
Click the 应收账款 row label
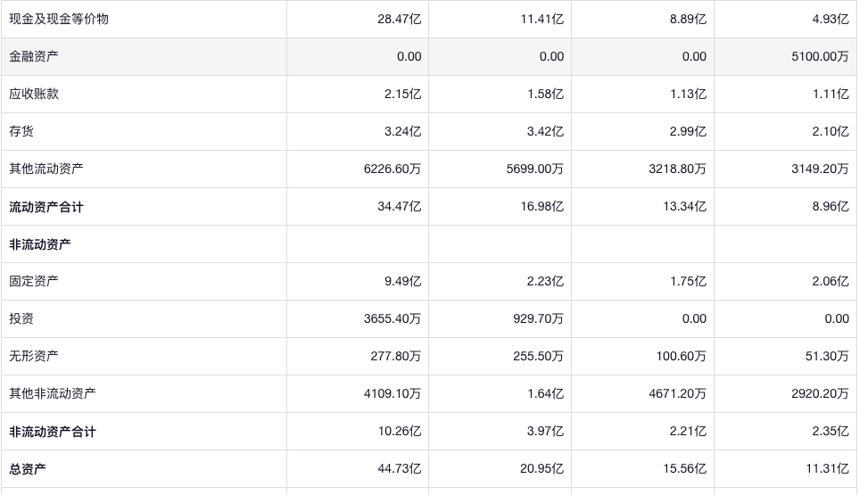(34, 94)
